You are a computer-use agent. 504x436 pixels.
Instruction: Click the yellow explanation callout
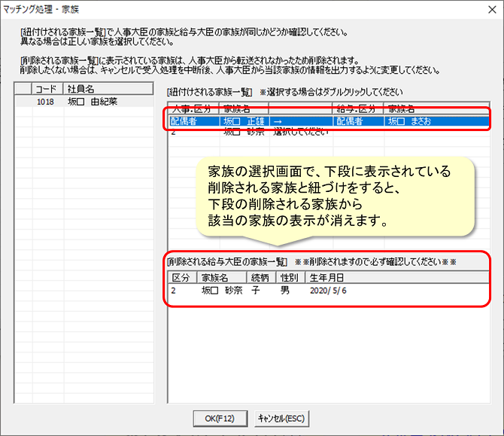330,197
